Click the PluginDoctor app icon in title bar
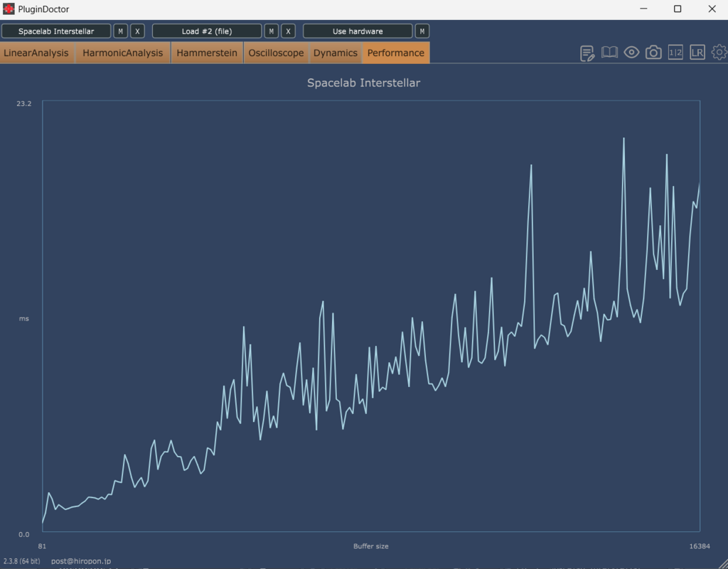The image size is (728, 569). (9, 9)
